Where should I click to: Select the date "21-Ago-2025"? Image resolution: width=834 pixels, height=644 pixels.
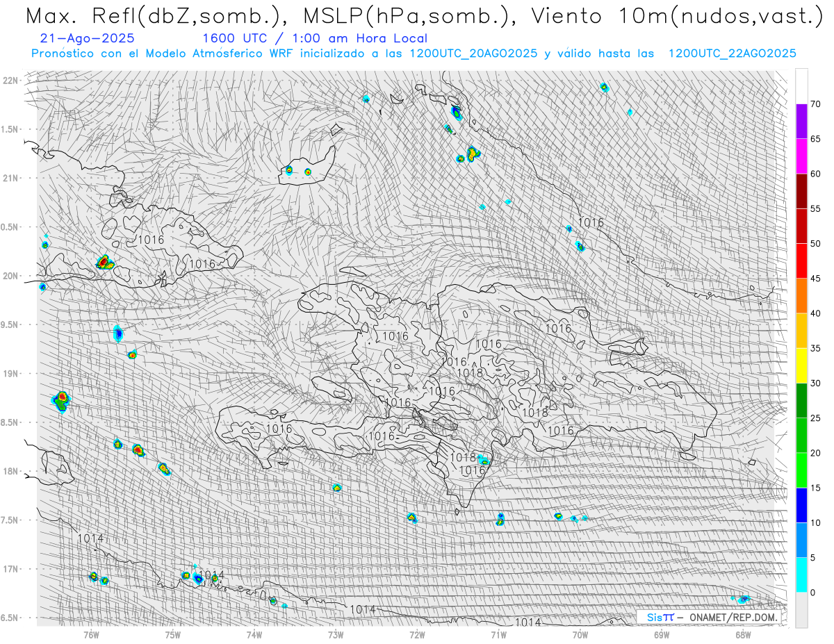click(88, 39)
